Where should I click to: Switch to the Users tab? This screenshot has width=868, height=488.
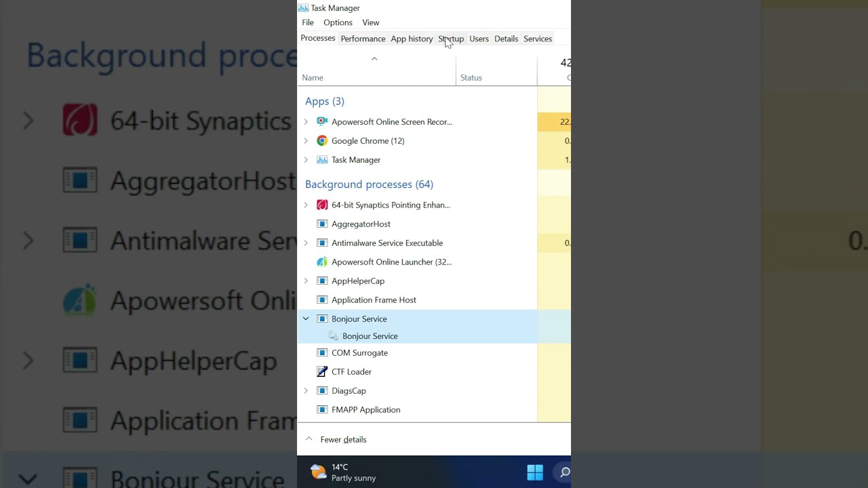pyautogui.click(x=479, y=39)
